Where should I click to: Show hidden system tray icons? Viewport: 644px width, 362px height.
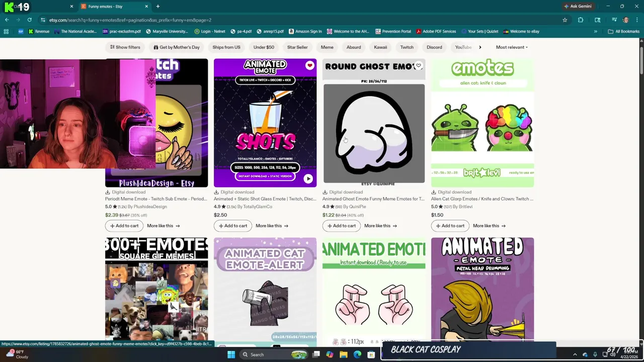(x=576, y=354)
